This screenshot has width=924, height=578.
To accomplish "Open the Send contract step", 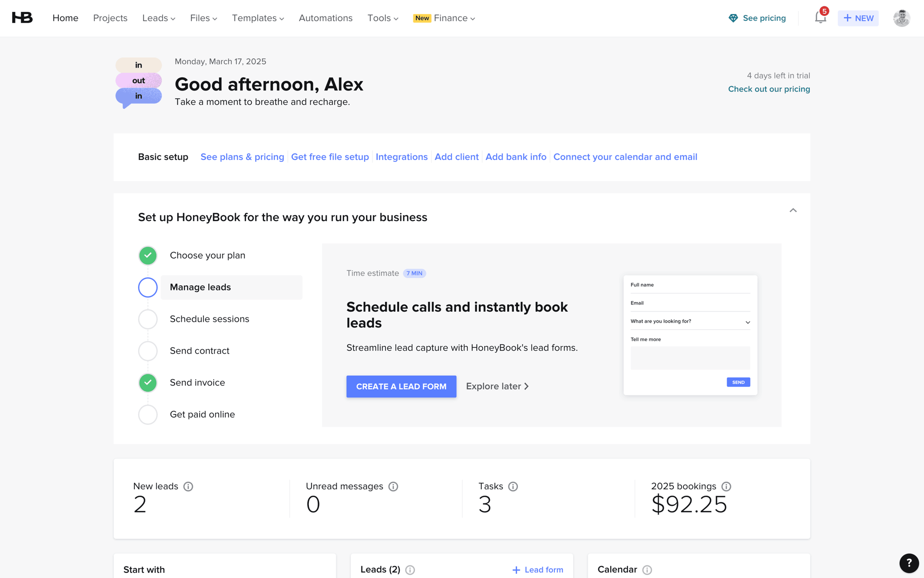I will point(200,351).
